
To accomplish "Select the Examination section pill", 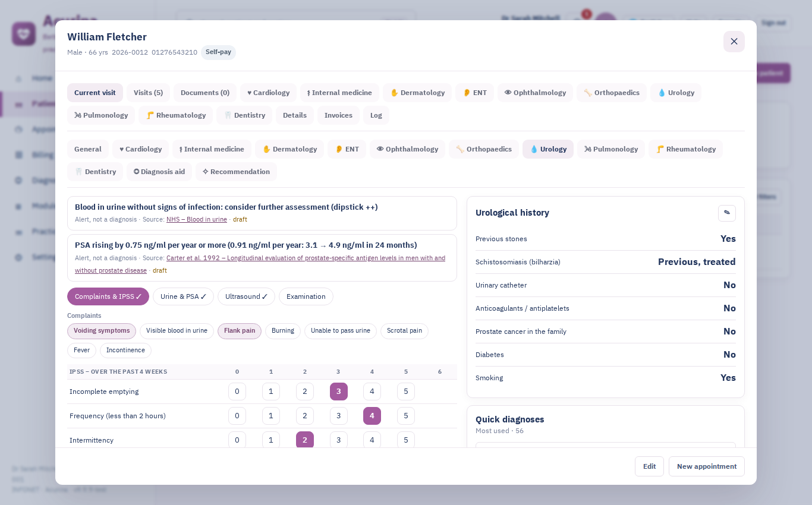I will pyautogui.click(x=306, y=296).
